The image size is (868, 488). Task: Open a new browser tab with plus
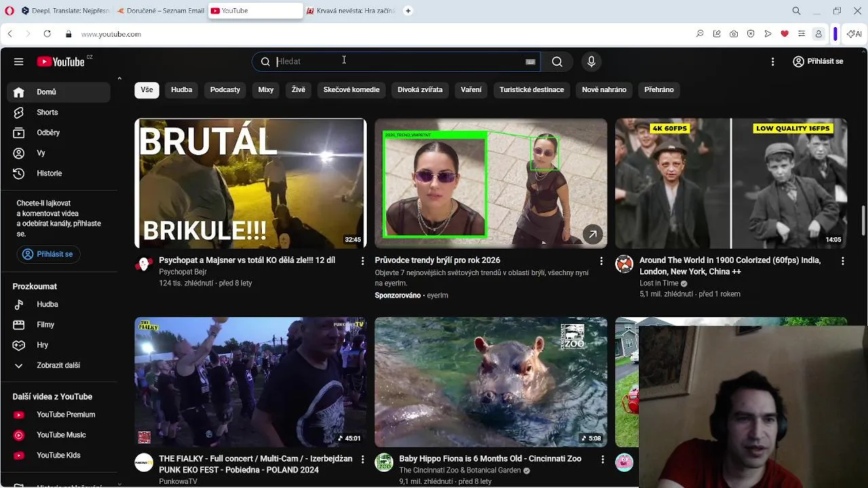(408, 11)
